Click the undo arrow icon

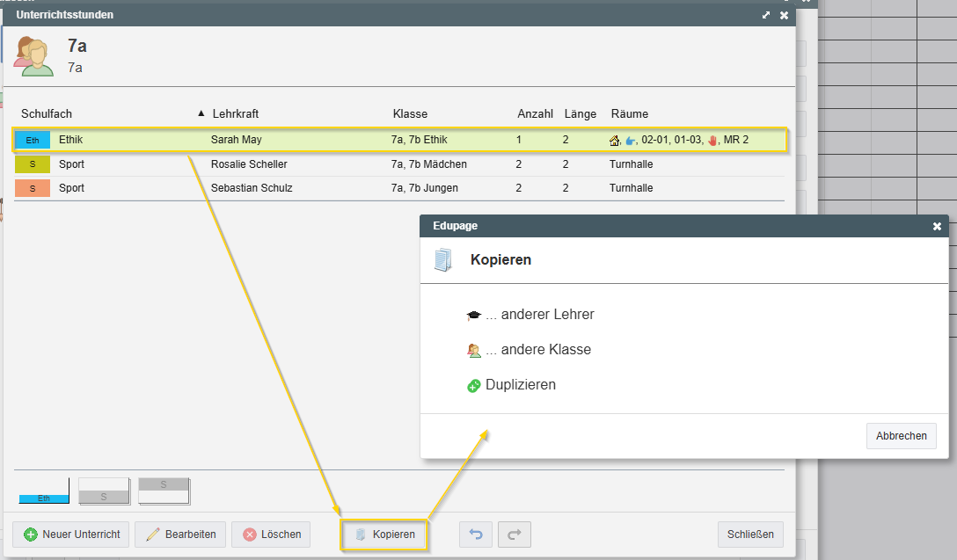click(476, 535)
